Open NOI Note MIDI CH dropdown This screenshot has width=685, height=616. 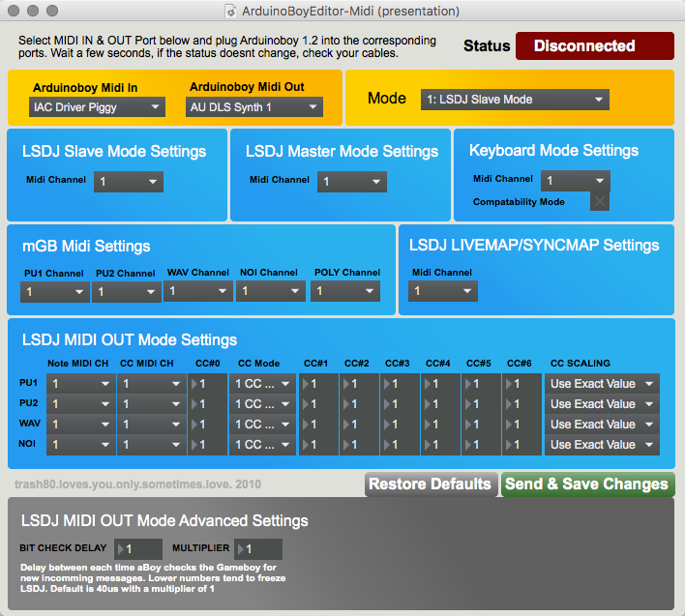pos(81,445)
